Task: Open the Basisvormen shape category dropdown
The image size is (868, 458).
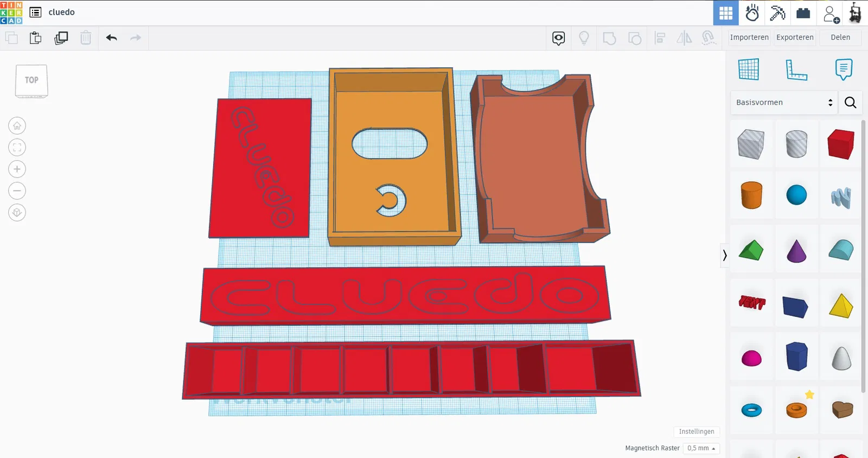Action: pos(783,103)
